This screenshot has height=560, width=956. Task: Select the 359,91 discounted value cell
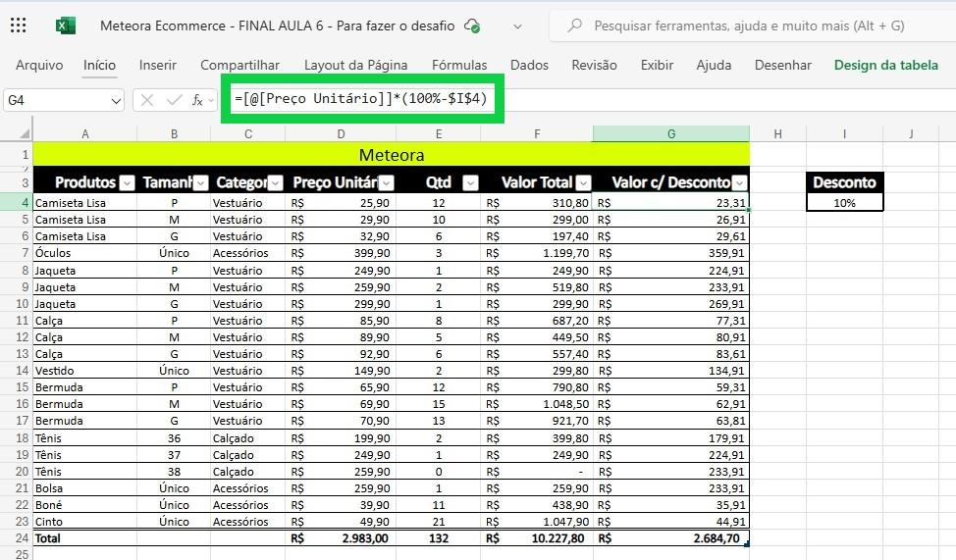point(670,253)
